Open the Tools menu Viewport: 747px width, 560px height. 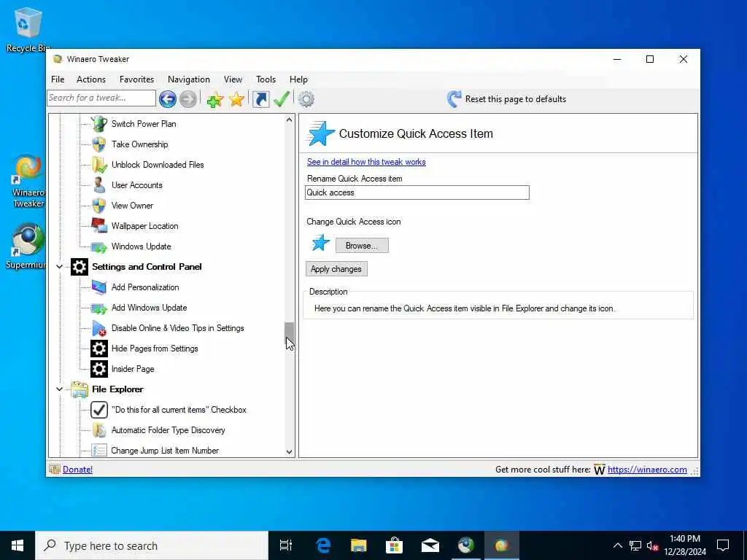266,79
